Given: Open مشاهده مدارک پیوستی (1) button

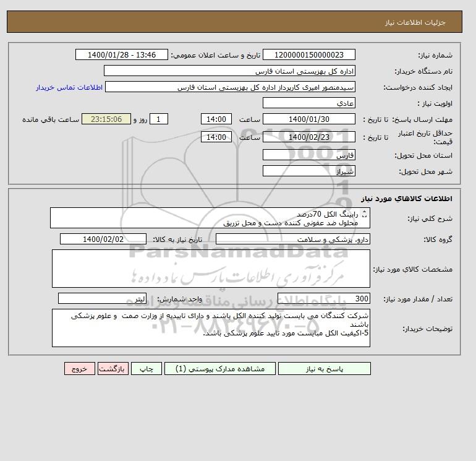Looking at the screenshot, I should [220, 369].
